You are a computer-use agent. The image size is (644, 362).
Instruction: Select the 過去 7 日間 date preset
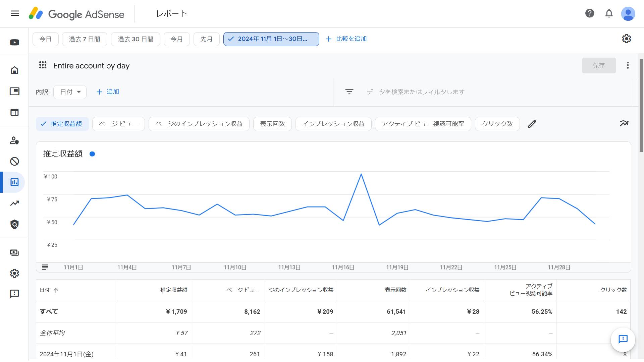85,39
